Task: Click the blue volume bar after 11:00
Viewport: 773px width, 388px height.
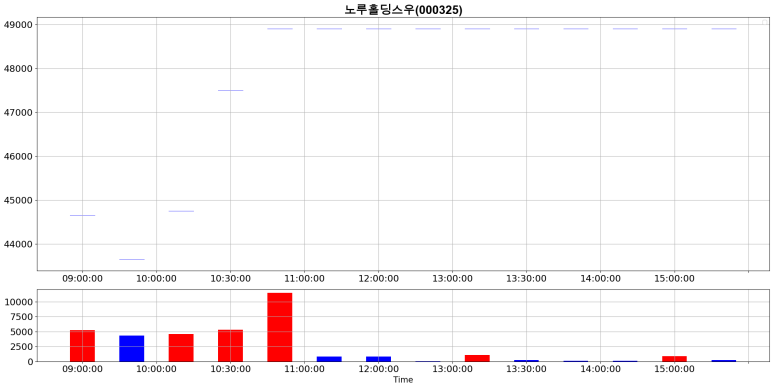Action: tap(329, 359)
